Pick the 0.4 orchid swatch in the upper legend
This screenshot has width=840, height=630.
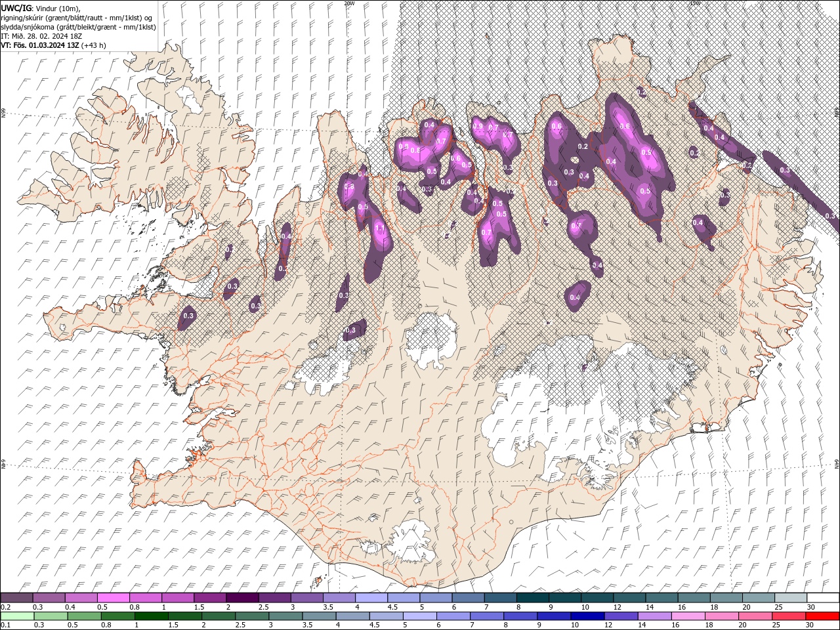point(81,598)
